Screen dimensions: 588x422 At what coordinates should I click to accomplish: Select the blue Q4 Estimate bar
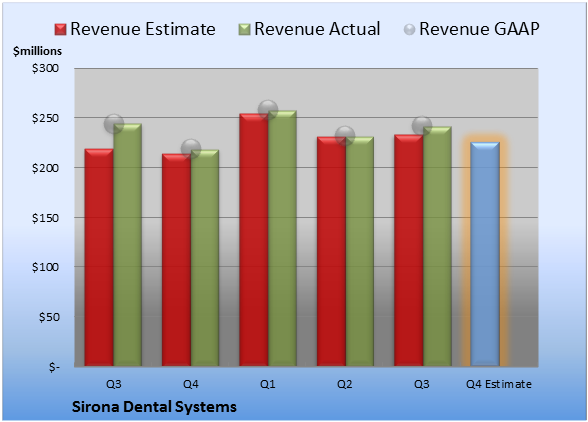(x=485, y=254)
